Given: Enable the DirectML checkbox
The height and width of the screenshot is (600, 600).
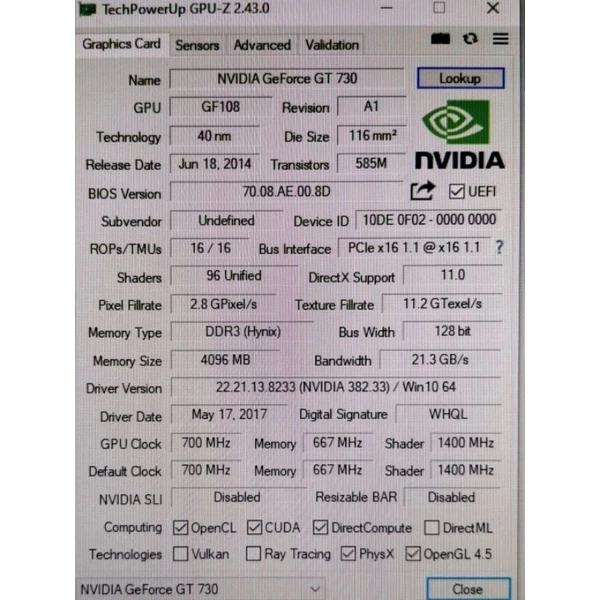Looking at the screenshot, I should coord(431,527).
